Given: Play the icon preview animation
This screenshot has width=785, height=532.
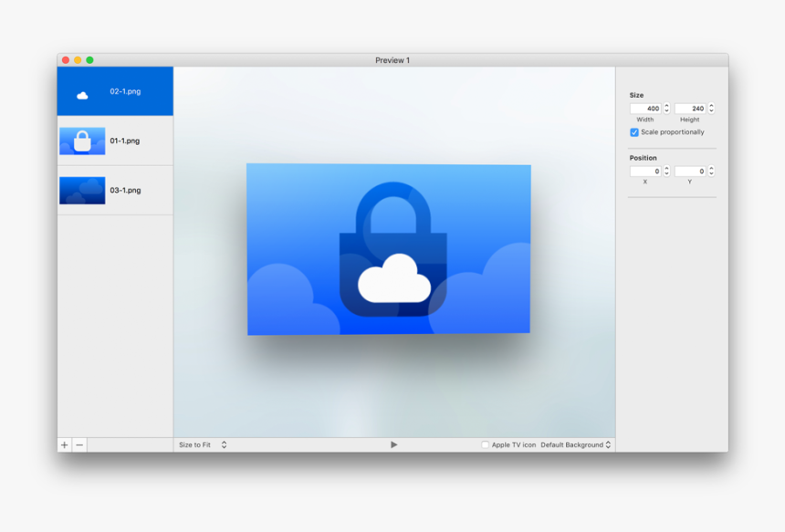Looking at the screenshot, I should (x=393, y=443).
